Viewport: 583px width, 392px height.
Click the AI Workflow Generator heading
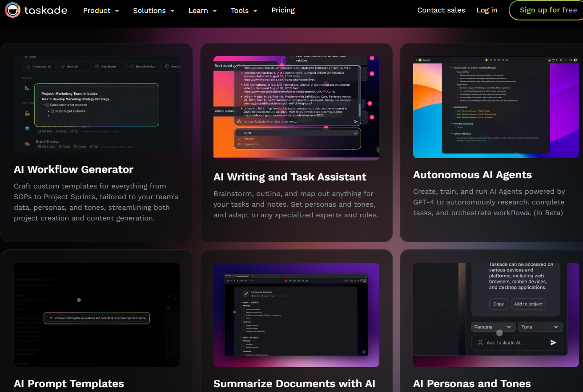click(74, 169)
